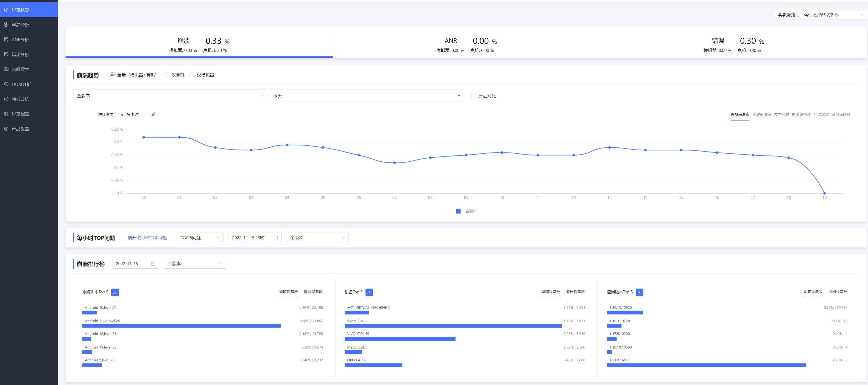Switch to the 次数崩溃率 chart tab
The image size is (868, 385).
click(762, 115)
